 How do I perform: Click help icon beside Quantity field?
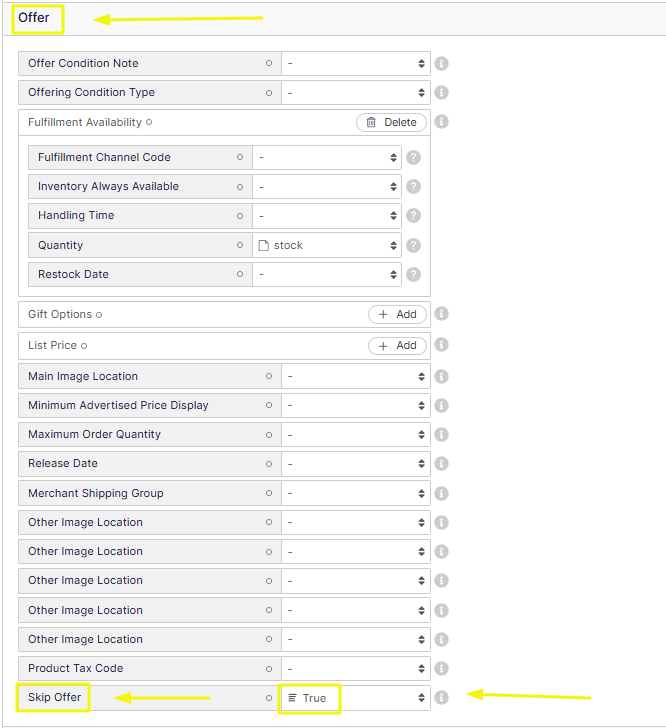tap(412, 245)
